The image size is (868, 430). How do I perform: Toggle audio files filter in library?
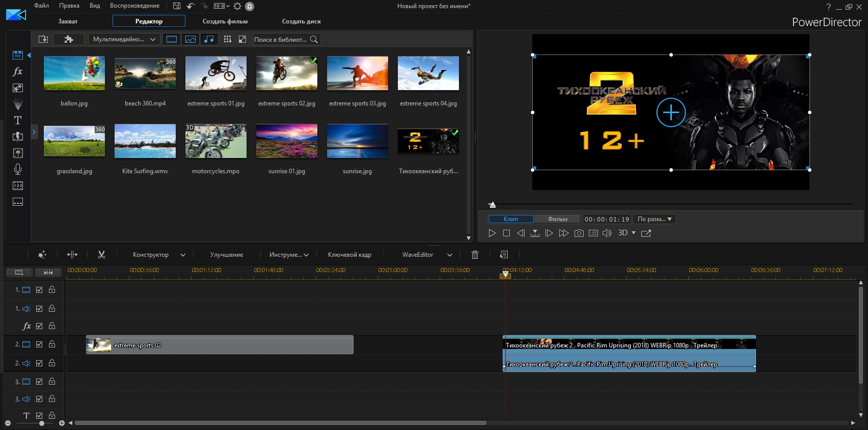pyautogui.click(x=209, y=39)
